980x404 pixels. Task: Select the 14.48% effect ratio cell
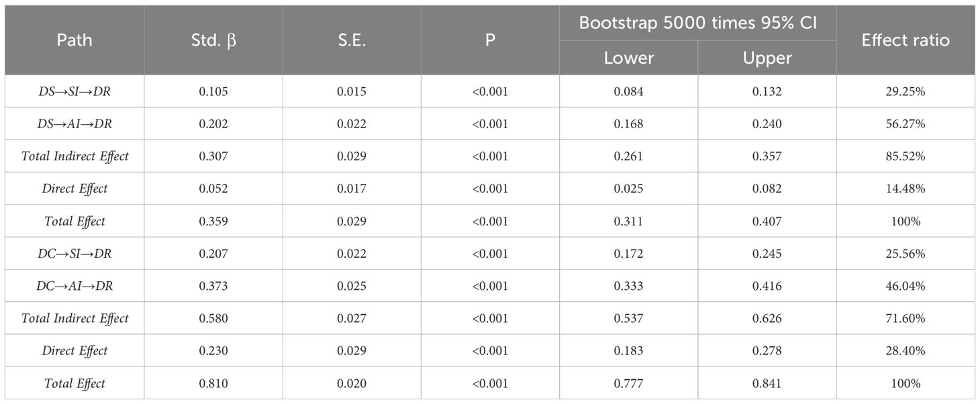[905, 189]
